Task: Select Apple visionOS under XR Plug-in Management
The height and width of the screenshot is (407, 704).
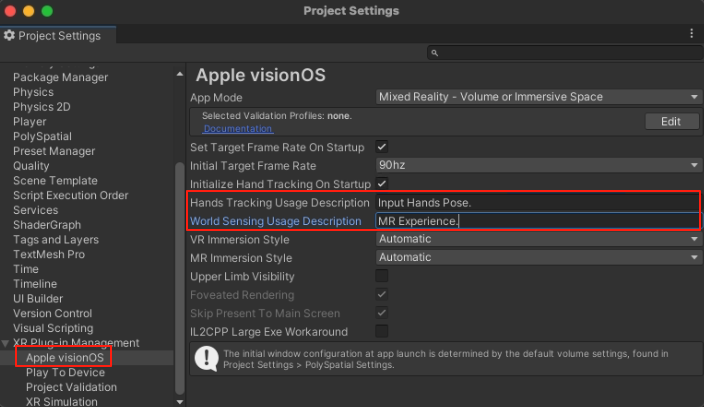Action: tap(65, 358)
